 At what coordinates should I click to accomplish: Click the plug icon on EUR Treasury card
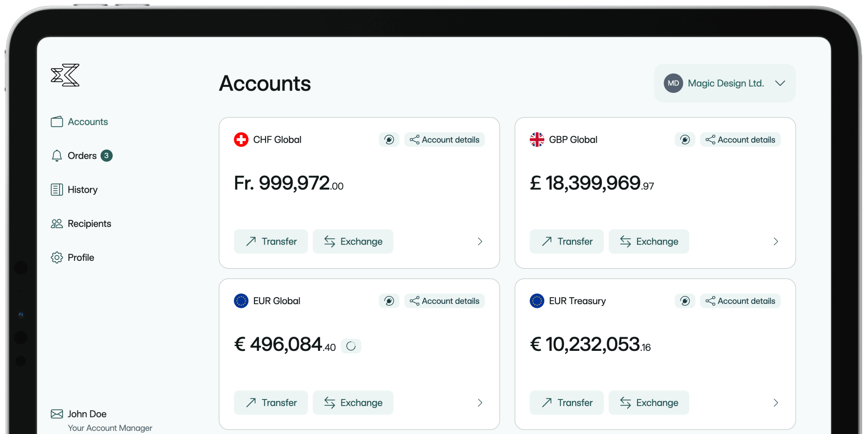click(685, 301)
